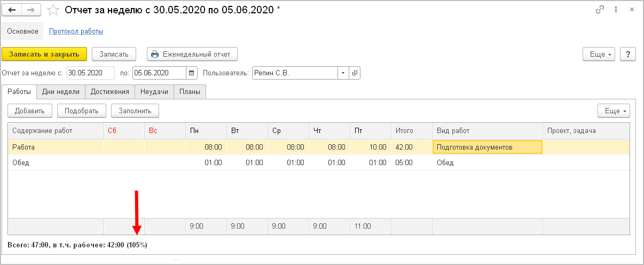Select the Подготовка документов cell

tap(486, 147)
